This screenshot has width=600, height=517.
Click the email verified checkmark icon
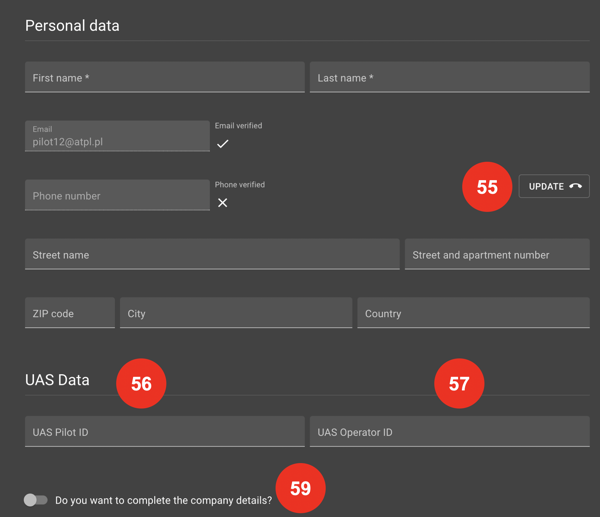[x=222, y=144]
